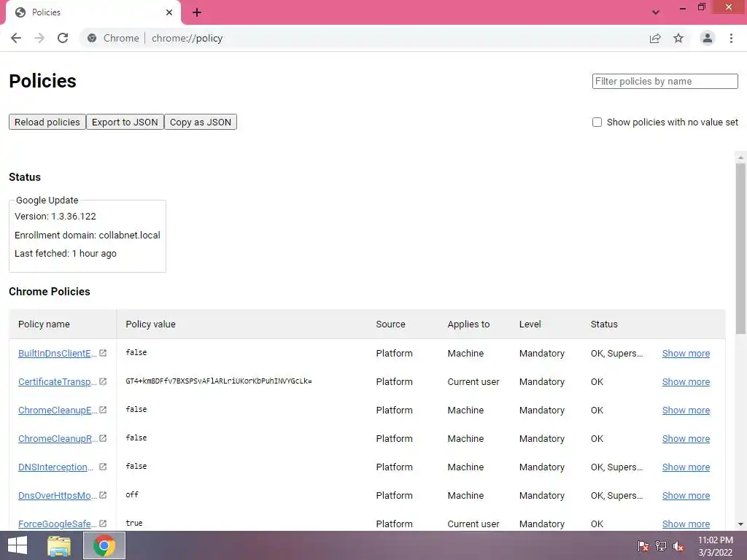Expand Show more for DnsOverHttpsMo... row
Viewport: 747px width, 560px height.
click(x=686, y=495)
